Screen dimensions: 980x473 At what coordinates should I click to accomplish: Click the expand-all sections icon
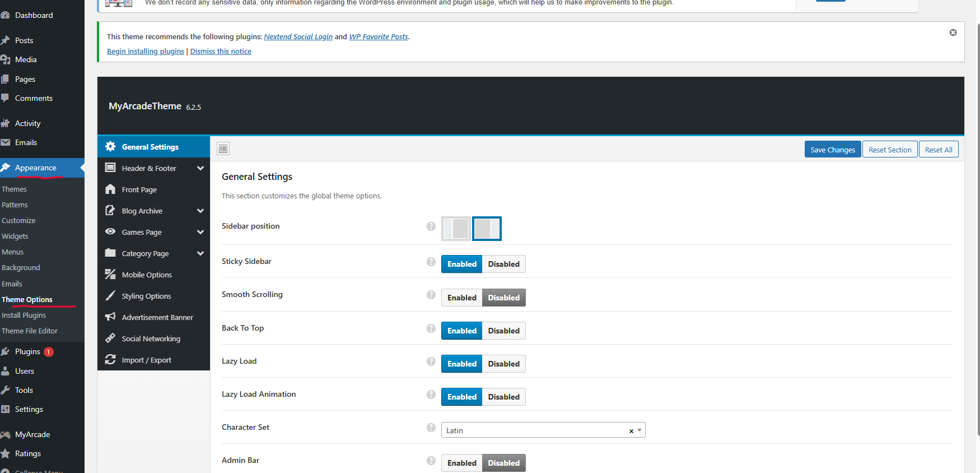pyautogui.click(x=223, y=149)
